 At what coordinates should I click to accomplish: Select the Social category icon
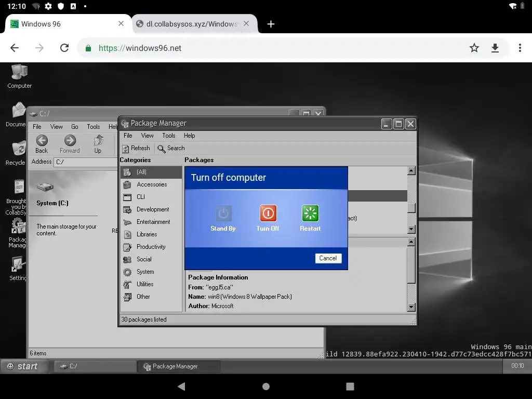click(127, 260)
